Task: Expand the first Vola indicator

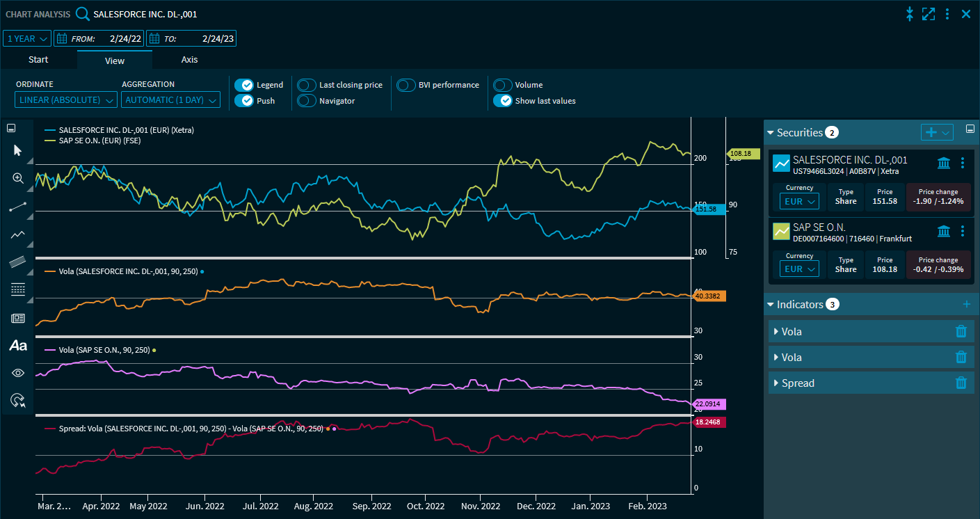Action: click(x=776, y=332)
